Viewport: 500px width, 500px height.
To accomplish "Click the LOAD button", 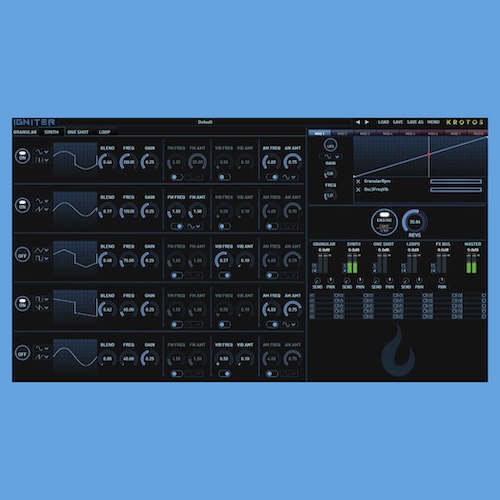I will pyautogui.click(x=383, y=122).
